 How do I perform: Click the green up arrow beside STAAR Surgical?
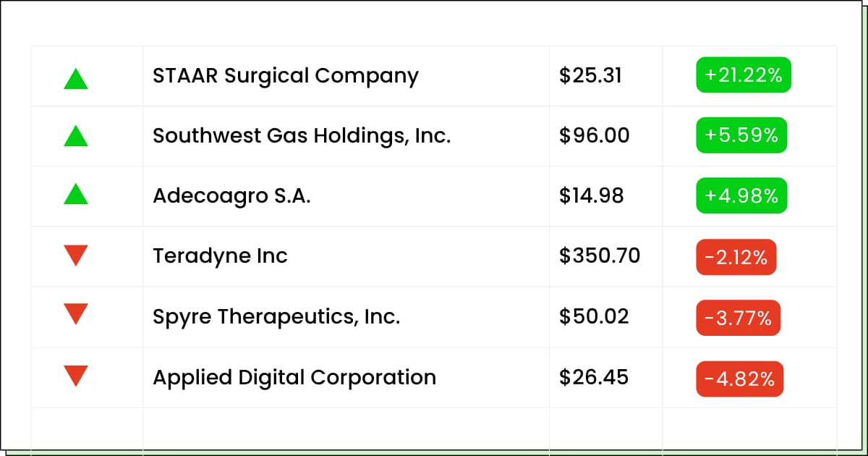pyautogui.click(x=76, y=78)
